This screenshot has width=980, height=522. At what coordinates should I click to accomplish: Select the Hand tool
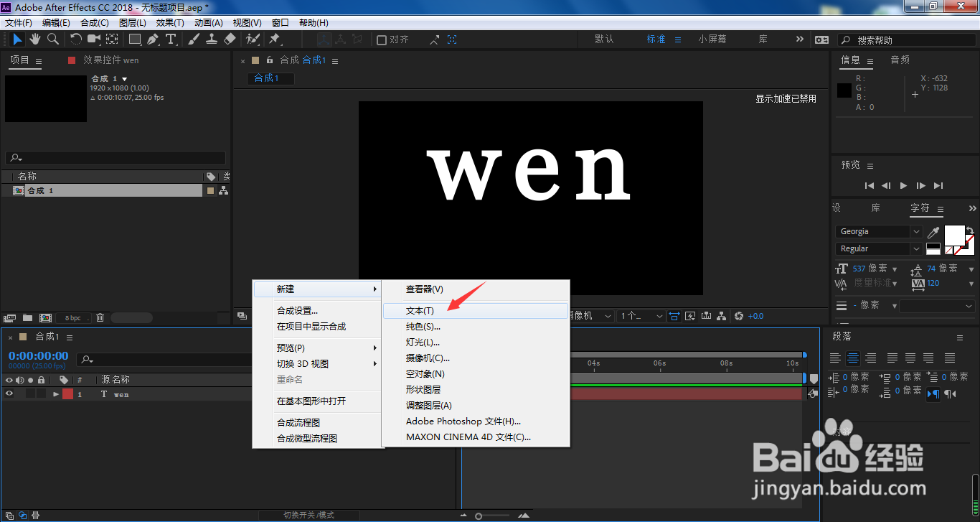pos(34,39)
